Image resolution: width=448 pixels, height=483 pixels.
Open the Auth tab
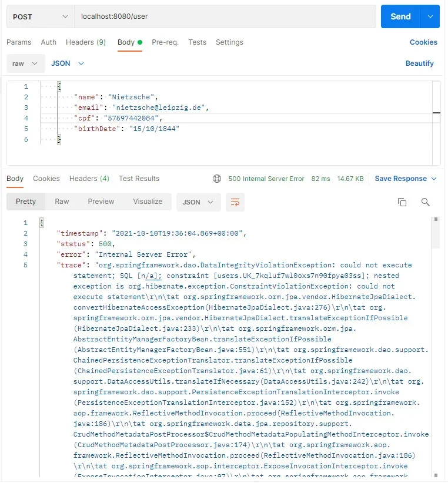click(x=49, y=42)
